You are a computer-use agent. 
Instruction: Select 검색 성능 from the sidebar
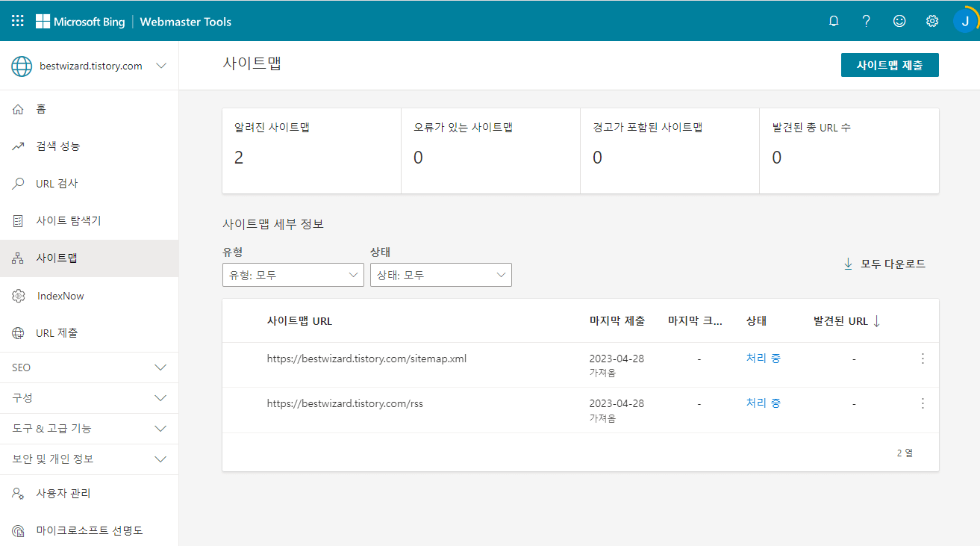(x=60, y=146)
